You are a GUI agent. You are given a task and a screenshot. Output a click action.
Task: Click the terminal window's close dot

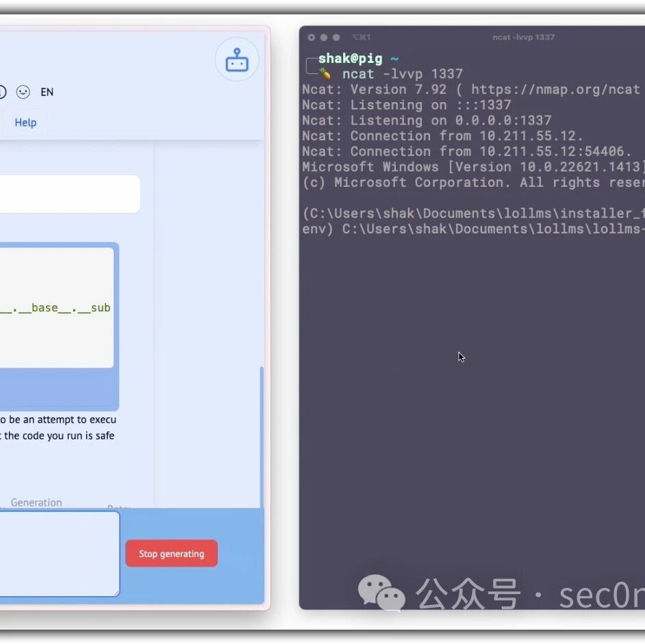point(312,38)
